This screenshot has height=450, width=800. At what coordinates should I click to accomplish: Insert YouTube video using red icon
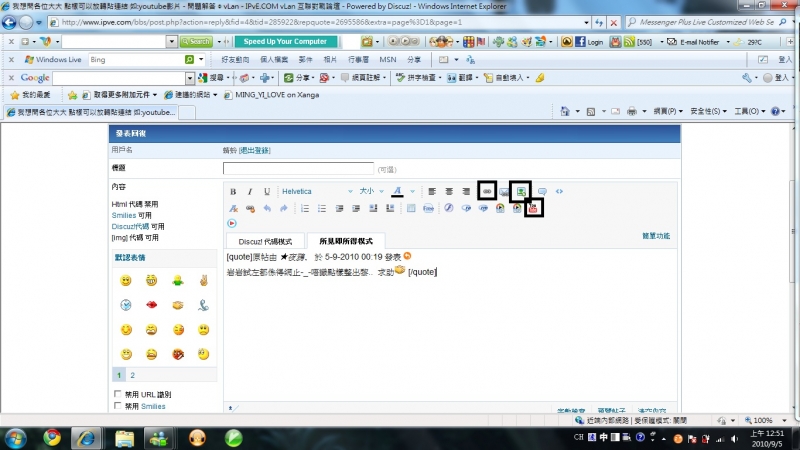click(x=533, y=208)
